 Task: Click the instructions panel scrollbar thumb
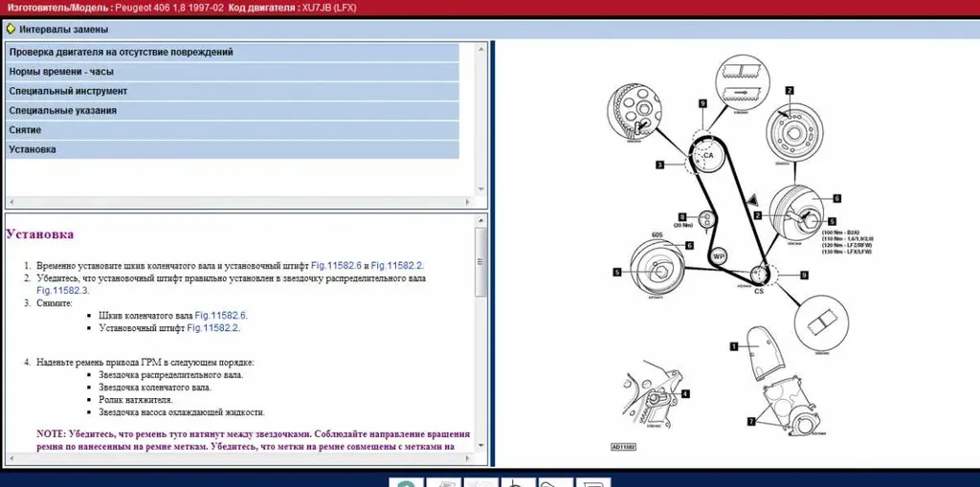(x=480, y=262)
